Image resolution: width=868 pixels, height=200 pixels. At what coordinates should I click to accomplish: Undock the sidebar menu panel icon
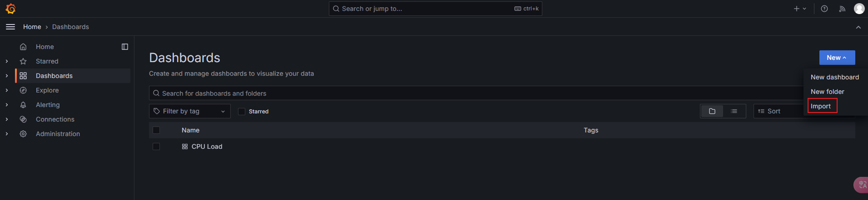[x=125, y=47]
